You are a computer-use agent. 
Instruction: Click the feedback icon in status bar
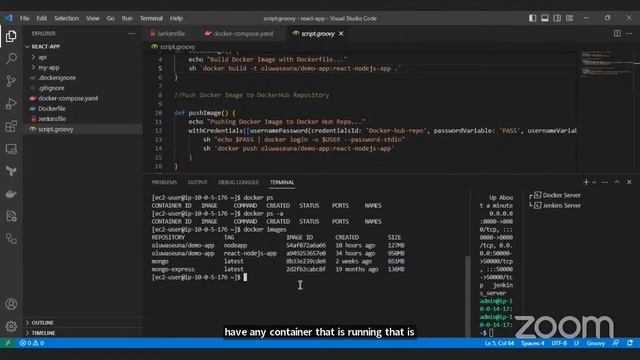pyautogui.click(x=616, y=343)
